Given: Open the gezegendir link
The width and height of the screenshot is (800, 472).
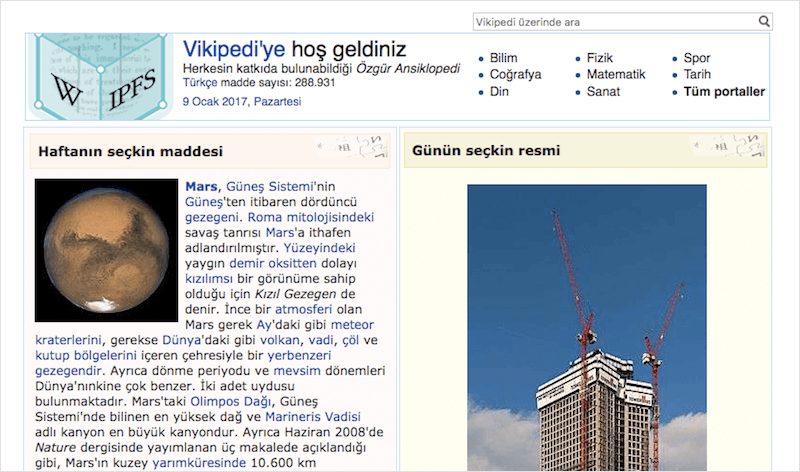Looking at the screenshot, I should [x=68, y=370].
